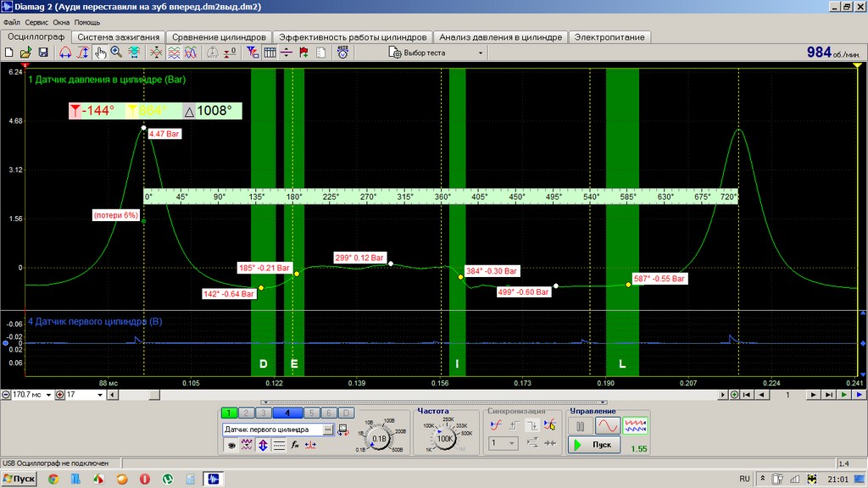Toggle channel 5 button
The width and height of the screenshot is (868, 488).
pos(312,413)
